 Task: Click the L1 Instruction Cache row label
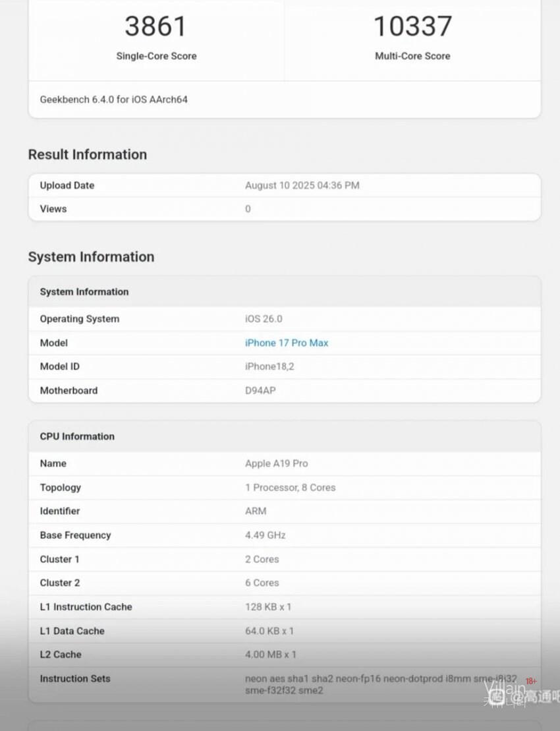pos(86,607)
